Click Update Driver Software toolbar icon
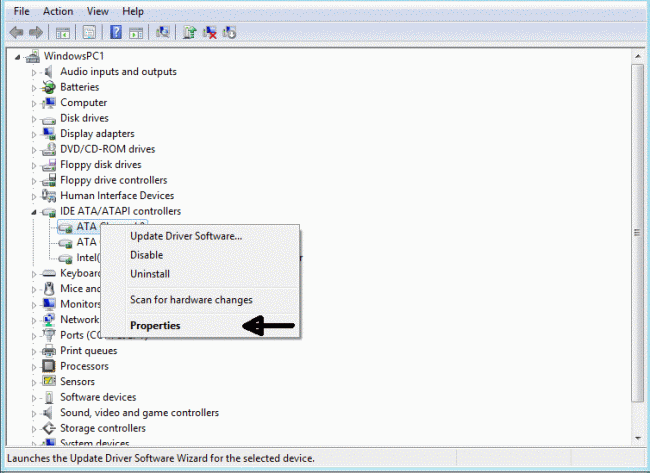 (x=189, y=32)
